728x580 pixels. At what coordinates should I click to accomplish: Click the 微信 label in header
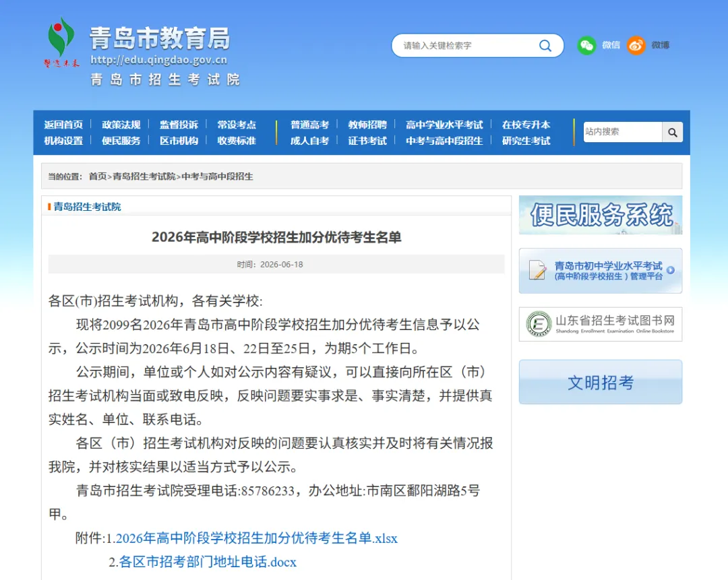[x=611, y=46]
